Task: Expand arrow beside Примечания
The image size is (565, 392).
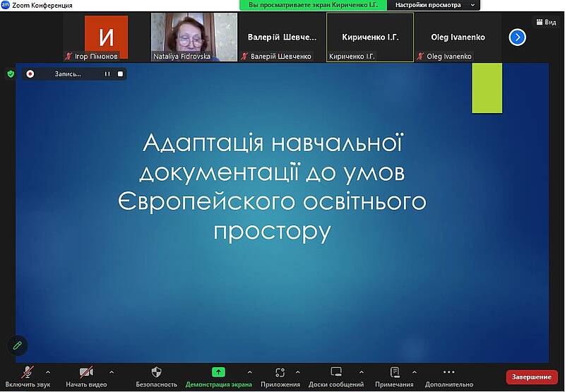Action: (415, 372)
